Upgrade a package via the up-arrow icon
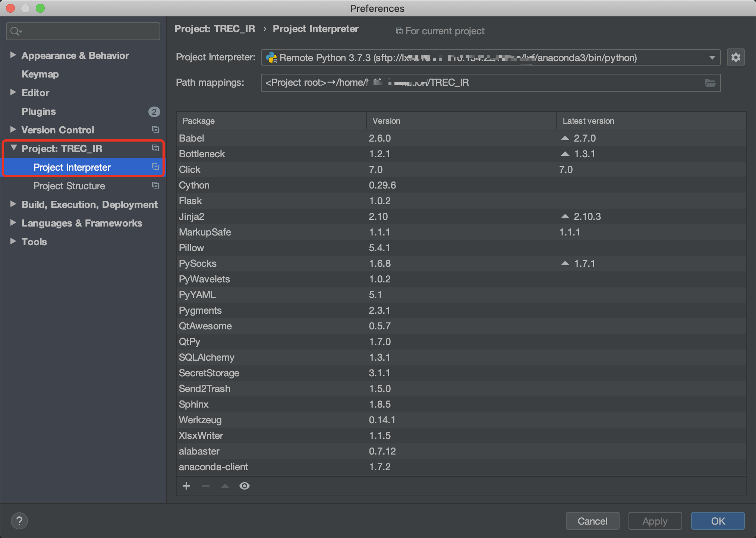This screenshot has width=756, height=538. (225, 485)
